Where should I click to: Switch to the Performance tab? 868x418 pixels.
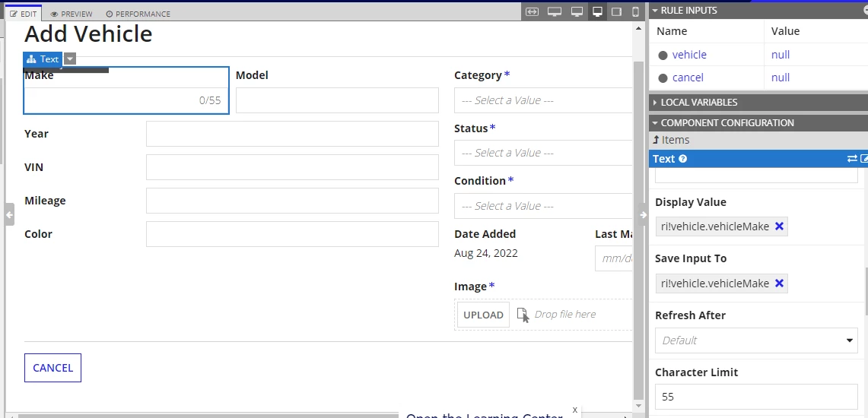point(138,13)
